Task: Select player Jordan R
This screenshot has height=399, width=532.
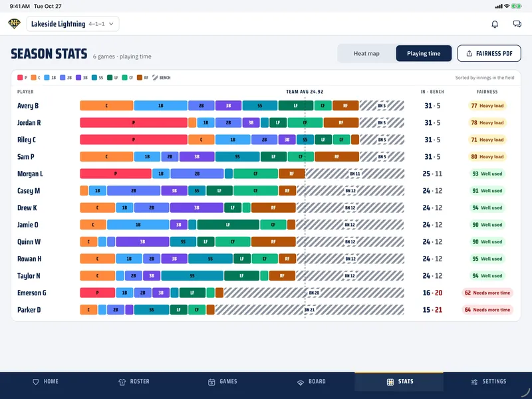Action: point(29,123)
